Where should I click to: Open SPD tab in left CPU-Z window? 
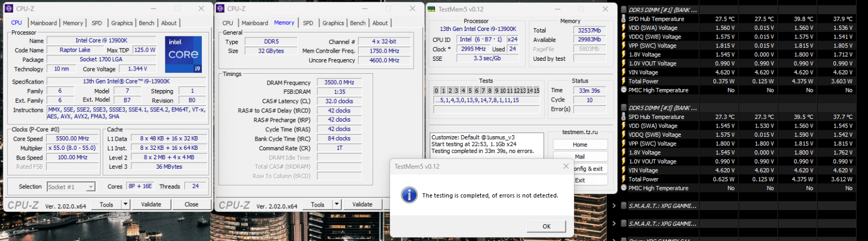pos(97,23)
